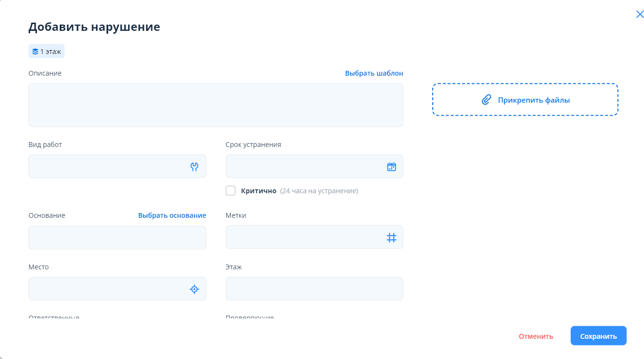This screenshot has width=644, height=359.
Task: Focus the Основание input field
Action: click(x=117, y=238)
